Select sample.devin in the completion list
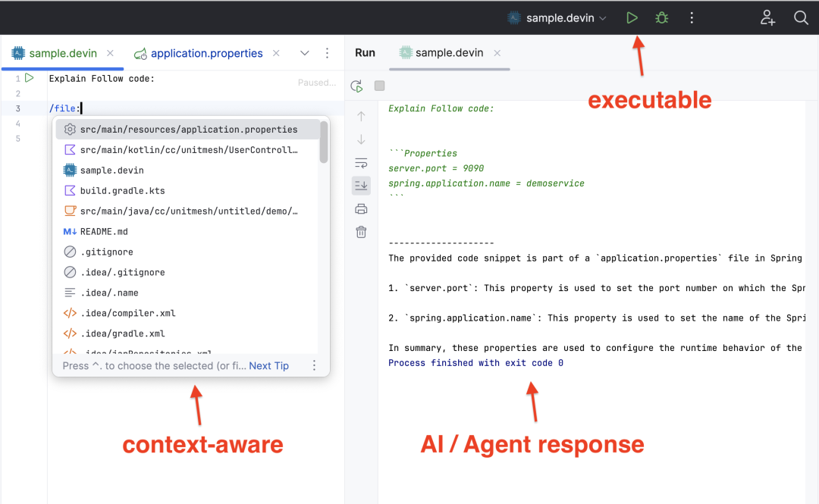The image size is (819, 504). click(x=187, y=171)
